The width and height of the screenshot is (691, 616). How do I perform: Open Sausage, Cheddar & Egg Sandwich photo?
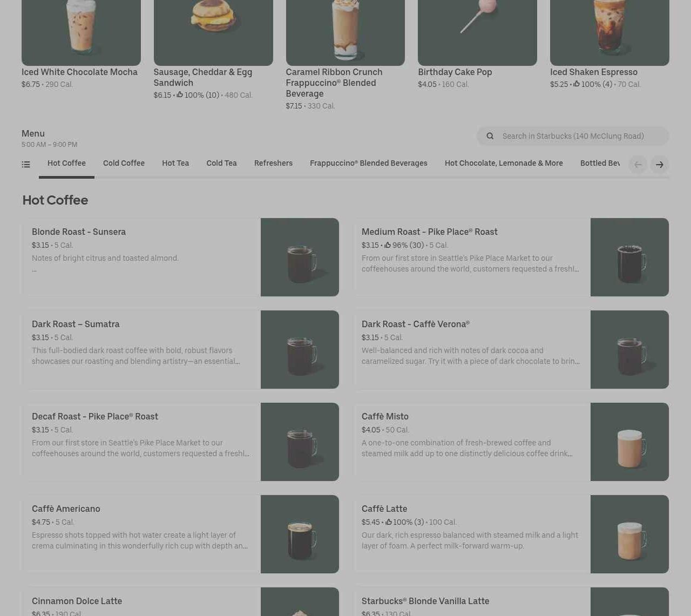pyautogui.click(x=213, y=32)
